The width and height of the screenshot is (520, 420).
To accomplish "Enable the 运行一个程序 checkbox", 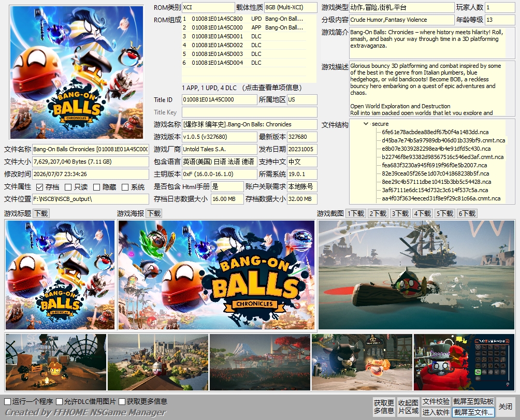I will pos(8,401).
